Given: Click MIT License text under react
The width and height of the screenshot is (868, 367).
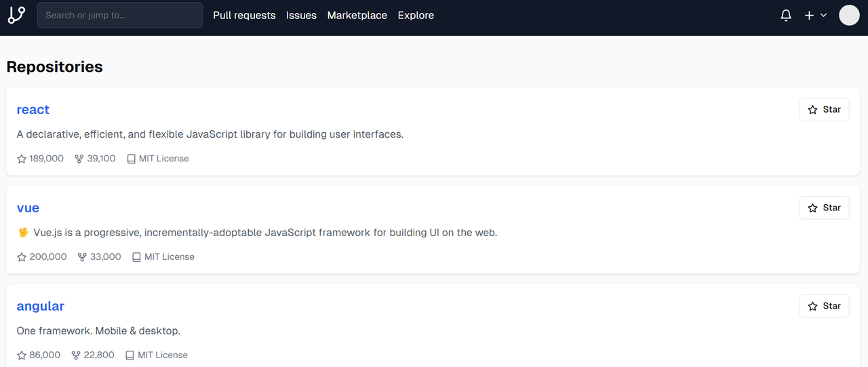Looking at the screenshot, I should click(164, 159).
